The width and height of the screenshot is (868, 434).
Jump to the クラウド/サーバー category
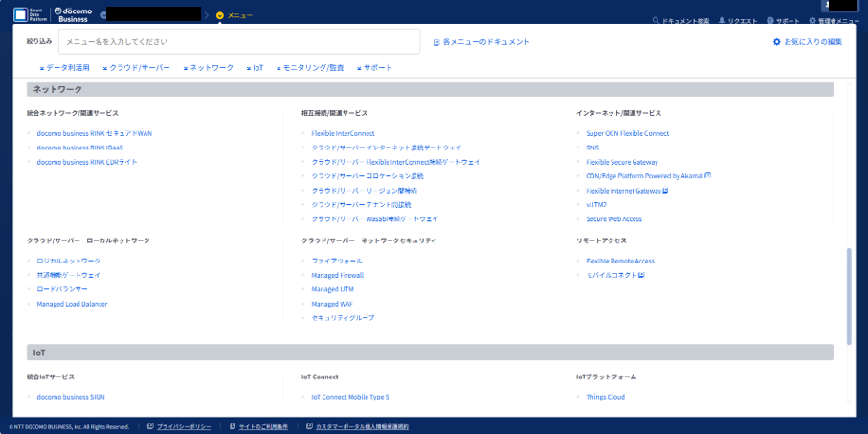pyautogui.click(x=136, y=68)
